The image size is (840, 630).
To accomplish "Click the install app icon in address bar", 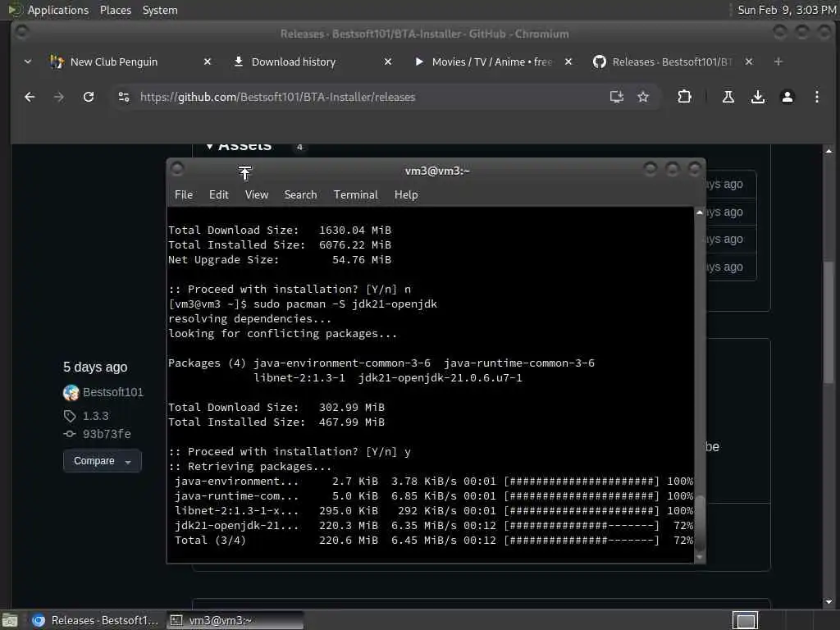I will [x=617, y=97].
